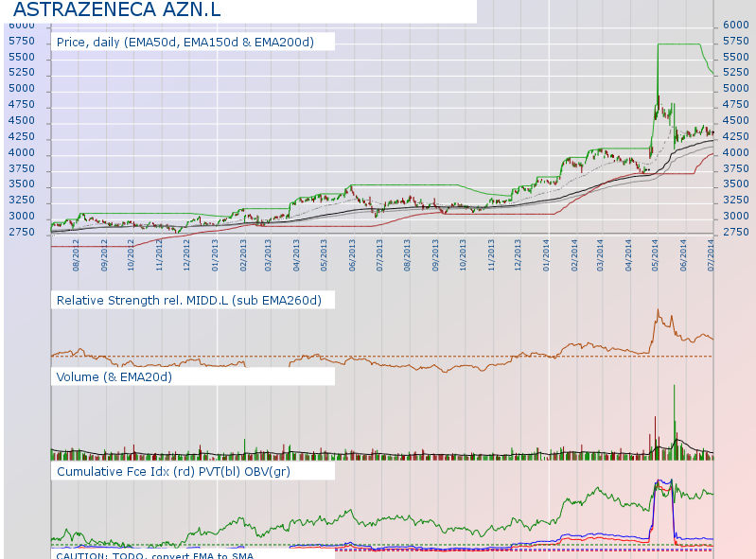Click the 06/2013 date label

351,255
